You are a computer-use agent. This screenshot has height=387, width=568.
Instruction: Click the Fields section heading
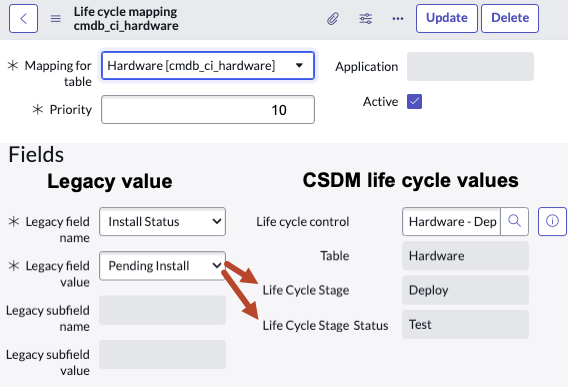pos(36,154)
